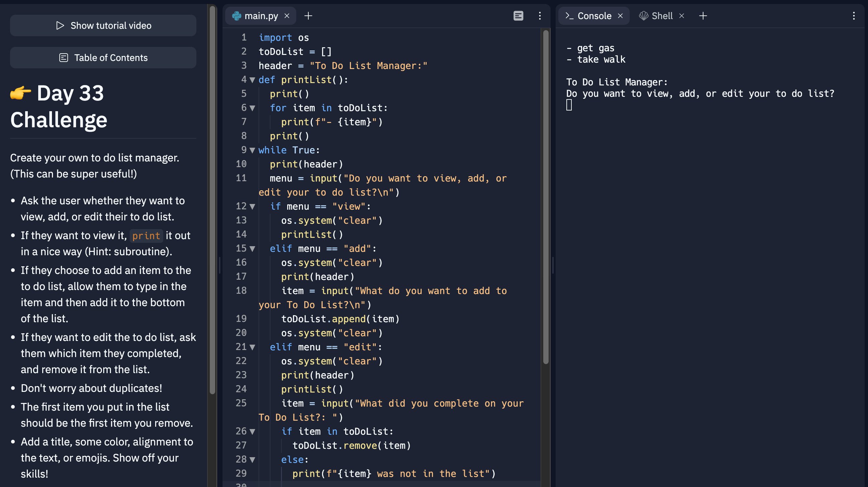Fold the elif edit block at line 21

point(252,347)
